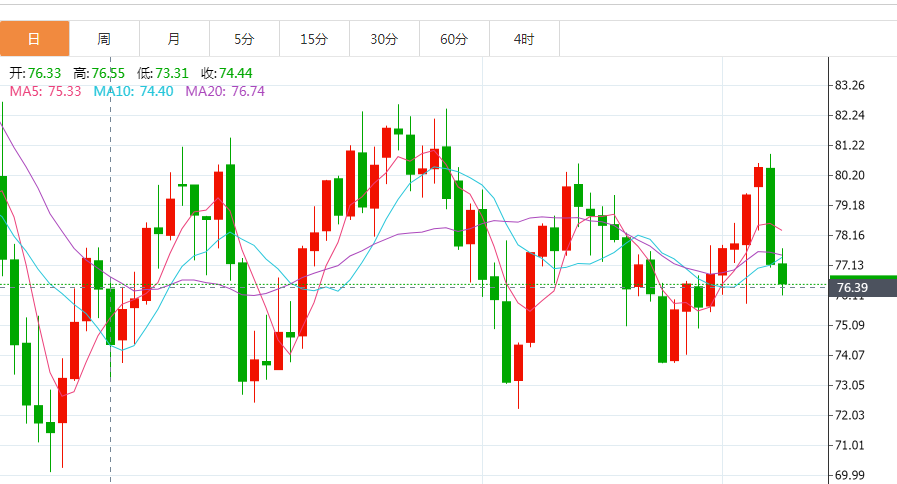
Task: Switch to the 周 weekly tab
Action: click(104, 39)
